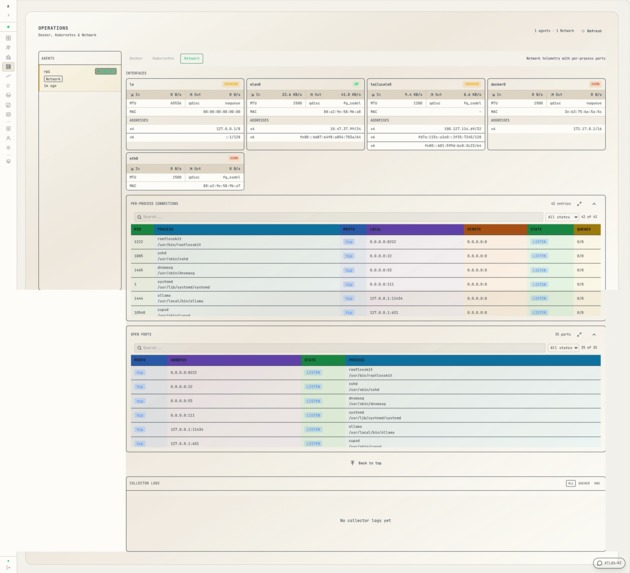
Task: Click tcp badge for systemd in Per-Process Connections
Action: (349, 284)
